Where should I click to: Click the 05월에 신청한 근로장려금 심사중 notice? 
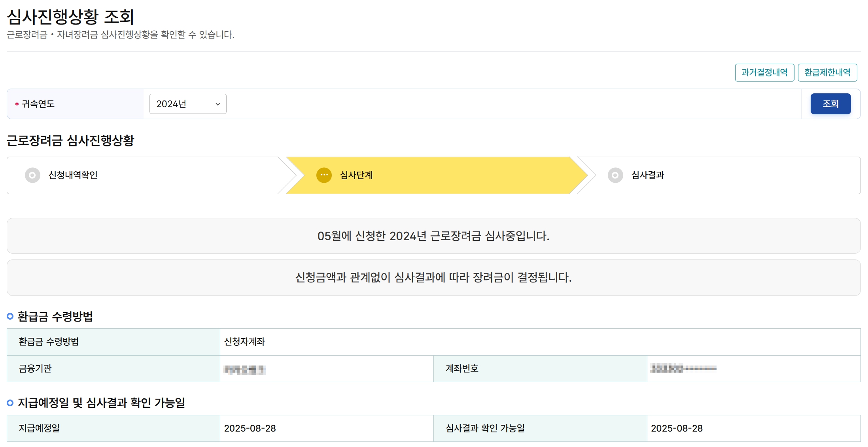(433, 236)
